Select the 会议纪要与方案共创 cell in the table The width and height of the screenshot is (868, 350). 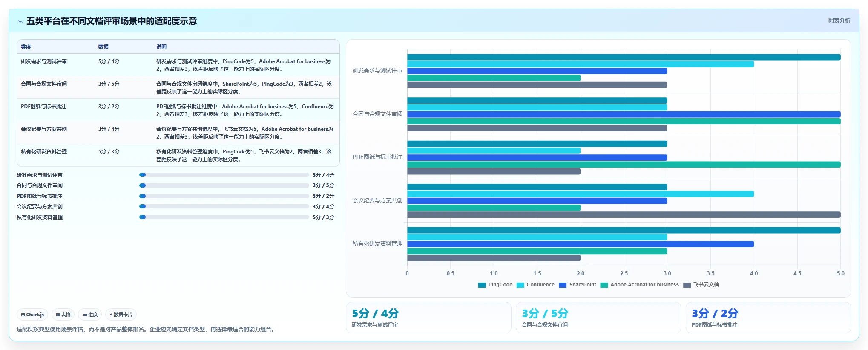44,129
